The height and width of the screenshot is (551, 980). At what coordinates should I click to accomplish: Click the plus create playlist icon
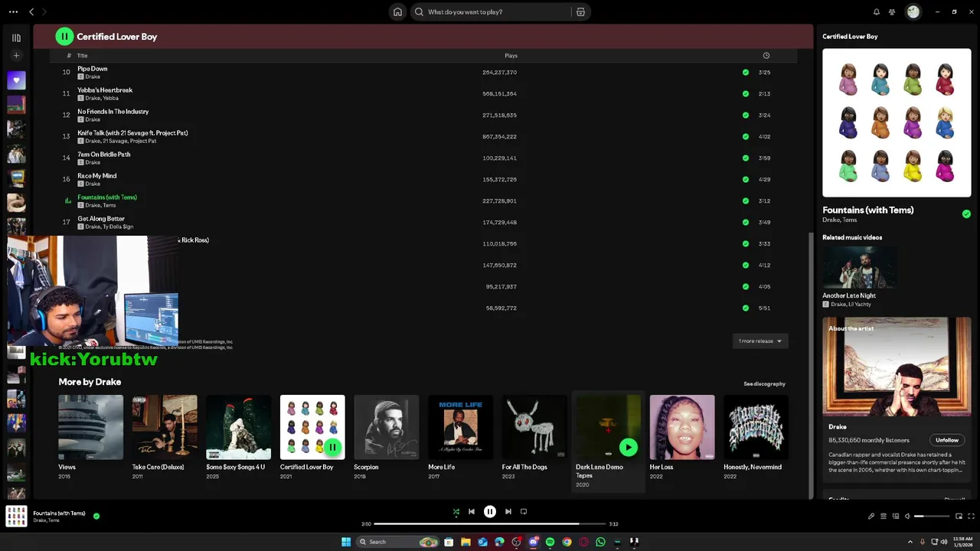[x=16, y=55]
